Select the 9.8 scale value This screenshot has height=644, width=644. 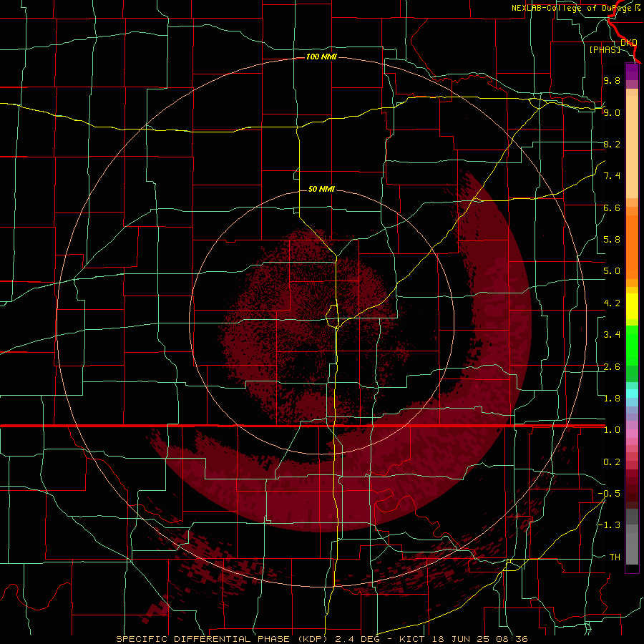[612, 80]
